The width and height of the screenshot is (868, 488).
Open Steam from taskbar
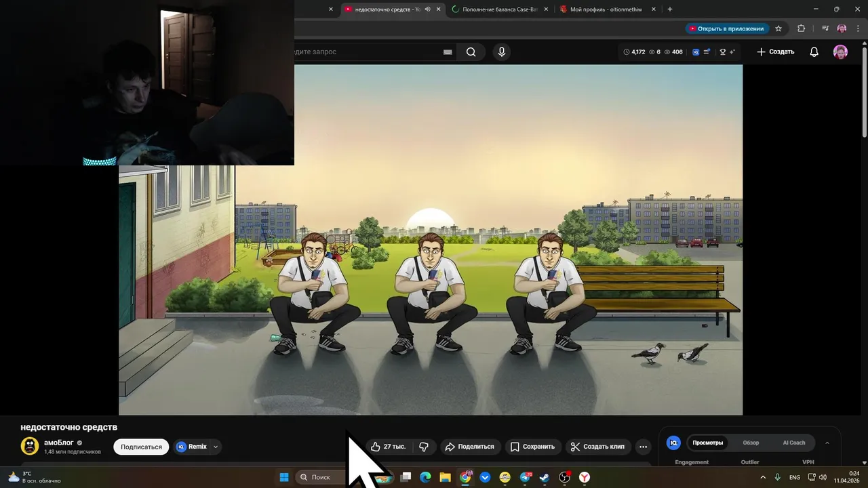point(545,477)
